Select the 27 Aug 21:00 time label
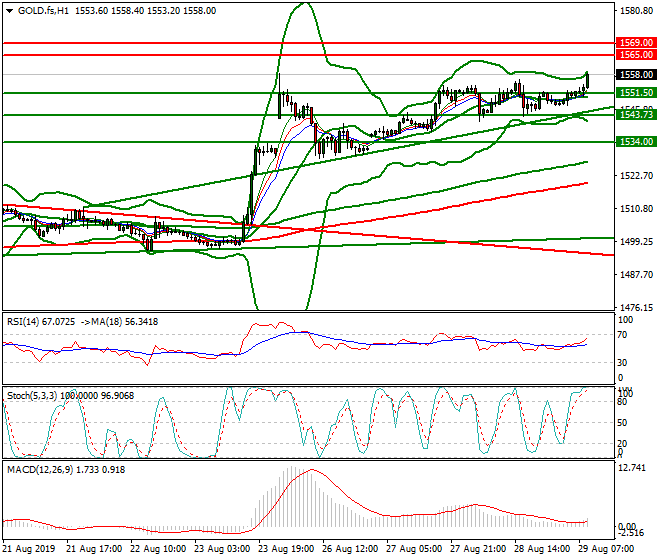This screenshot has width=660, height=560. [478, 549]
